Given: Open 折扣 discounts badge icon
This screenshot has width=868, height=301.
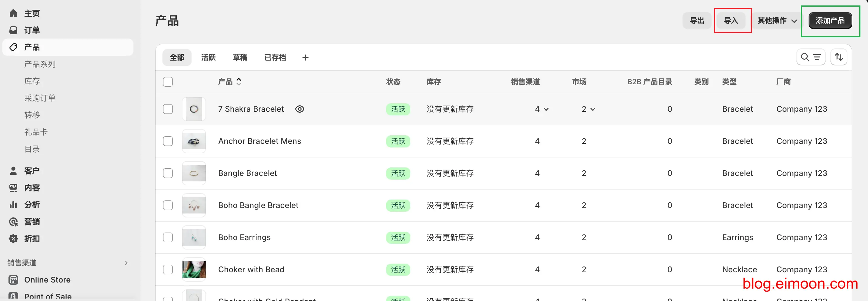Looking at the screenshot, I should [13, 239].
